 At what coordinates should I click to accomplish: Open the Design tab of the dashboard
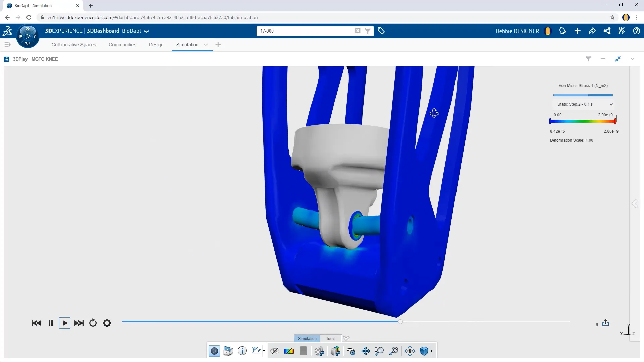click(x=156, y=45)
